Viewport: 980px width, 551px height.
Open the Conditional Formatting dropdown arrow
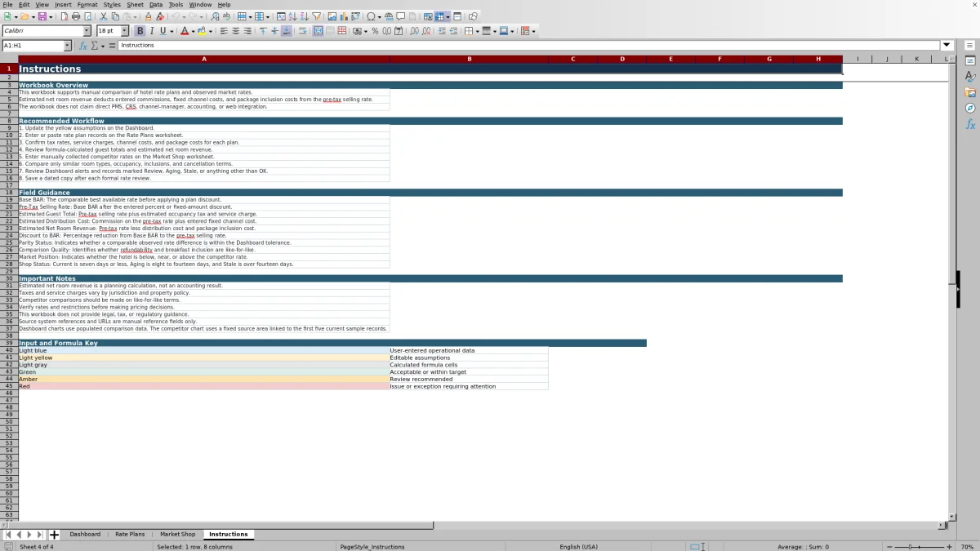pyautogui.click(x=532, y=31)
